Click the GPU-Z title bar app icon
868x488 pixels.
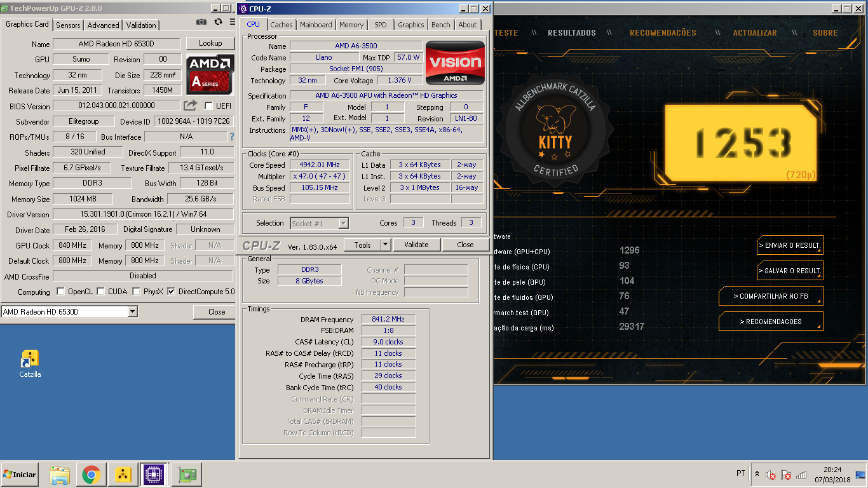point(5,8)
